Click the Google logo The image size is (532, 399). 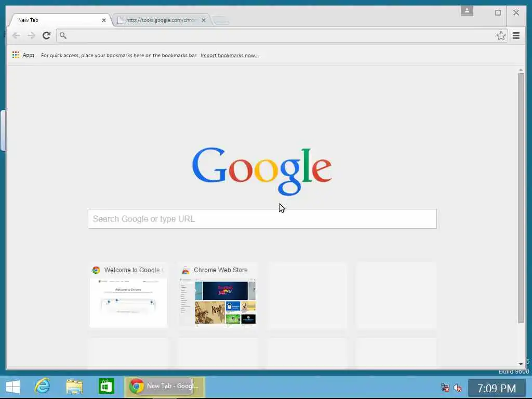(x=262, y=170)
